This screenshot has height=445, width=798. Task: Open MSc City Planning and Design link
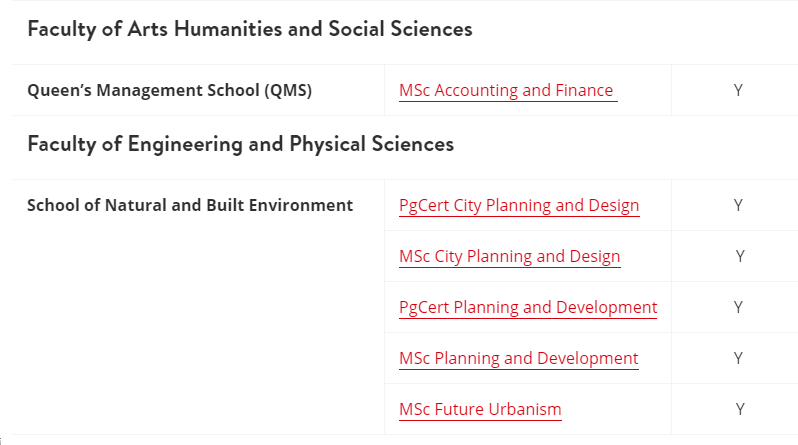tap(509, 257)
